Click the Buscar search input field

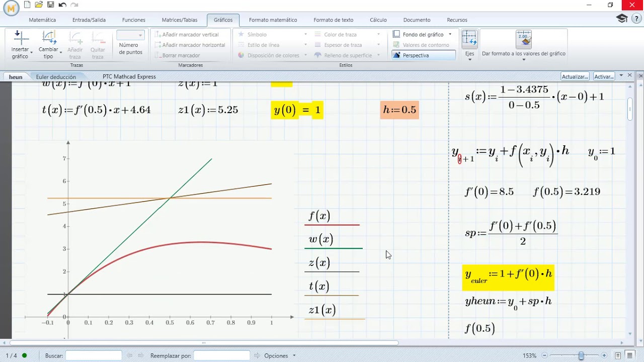coord(94,355)
